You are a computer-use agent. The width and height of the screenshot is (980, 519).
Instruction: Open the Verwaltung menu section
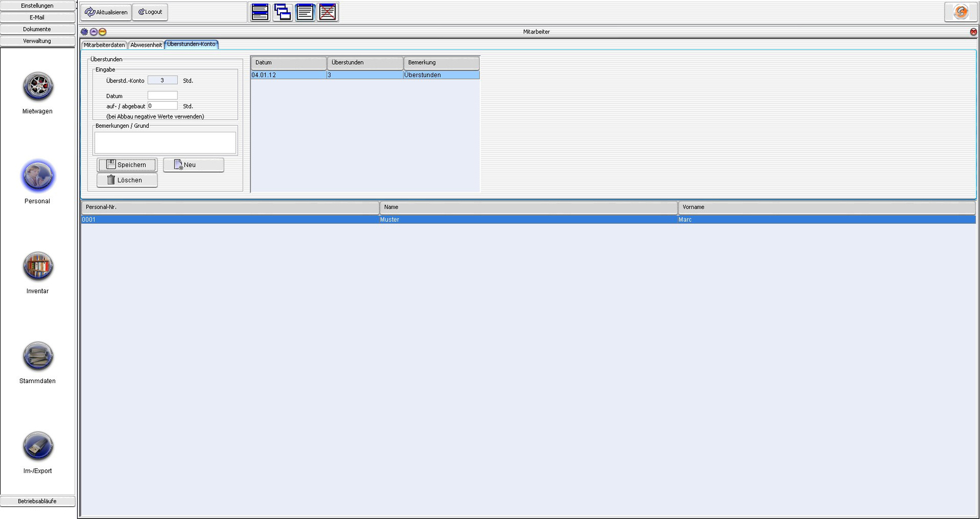[37, 40]
